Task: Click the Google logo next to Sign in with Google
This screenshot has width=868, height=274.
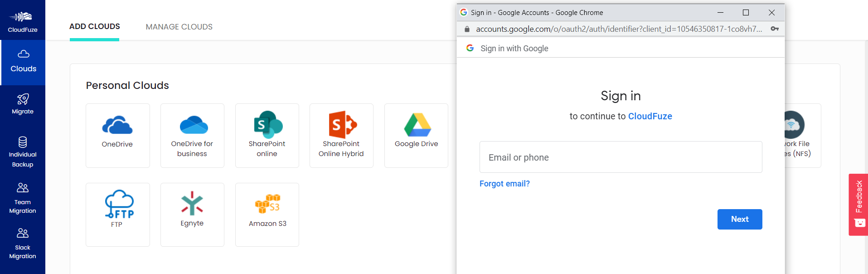Action: 470,48
